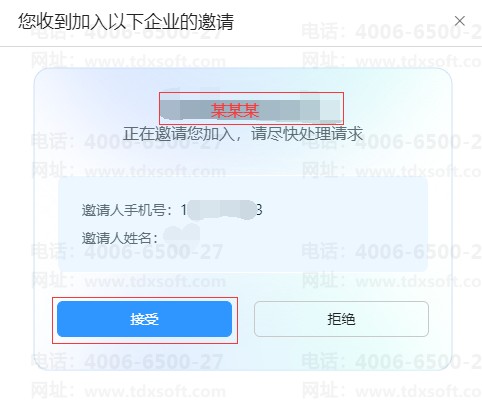Click the leading digit 1 of phone number
This screenshot has height=408, width=482.
click(184, 210)
